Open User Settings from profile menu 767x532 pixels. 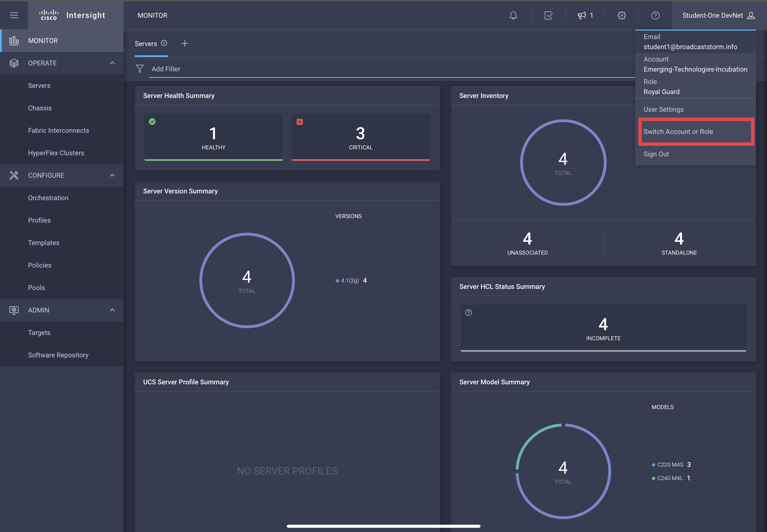point(695,109)
